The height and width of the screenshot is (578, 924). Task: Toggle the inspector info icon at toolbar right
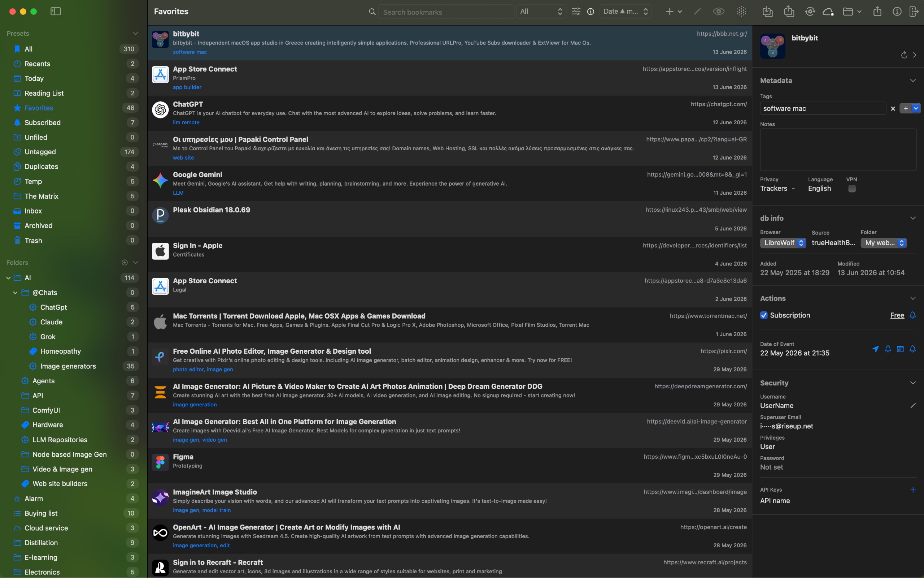coord(897,12)
